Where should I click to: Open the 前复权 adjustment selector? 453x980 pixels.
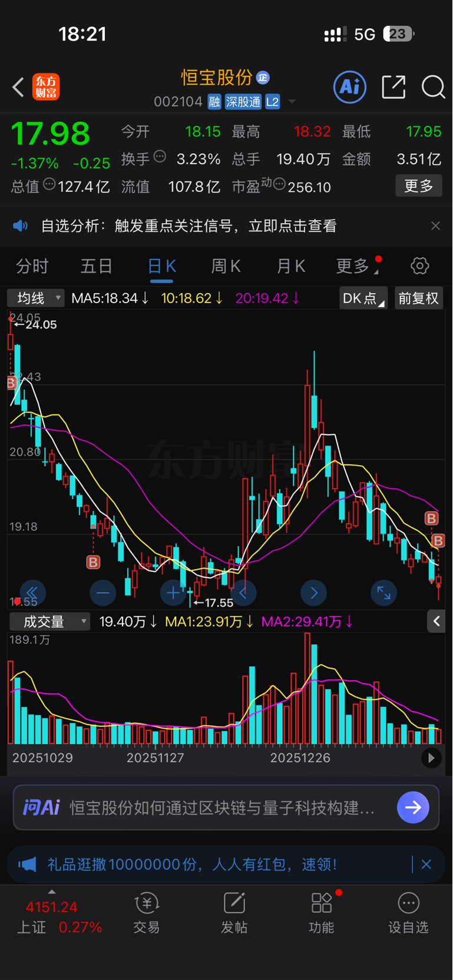[418, 298]
